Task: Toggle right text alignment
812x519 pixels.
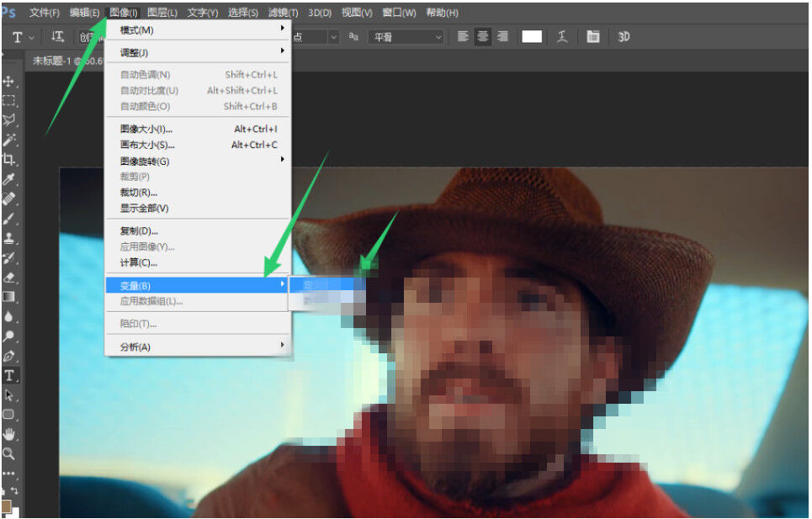Action: tap(502, 36)
